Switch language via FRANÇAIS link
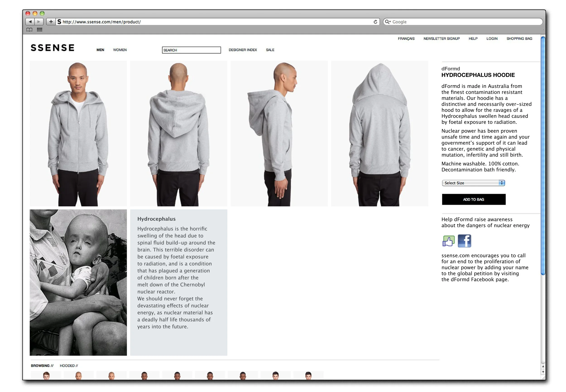Image resolution: width=566 pixels, height=392 pixels. (x=406, y=38)
